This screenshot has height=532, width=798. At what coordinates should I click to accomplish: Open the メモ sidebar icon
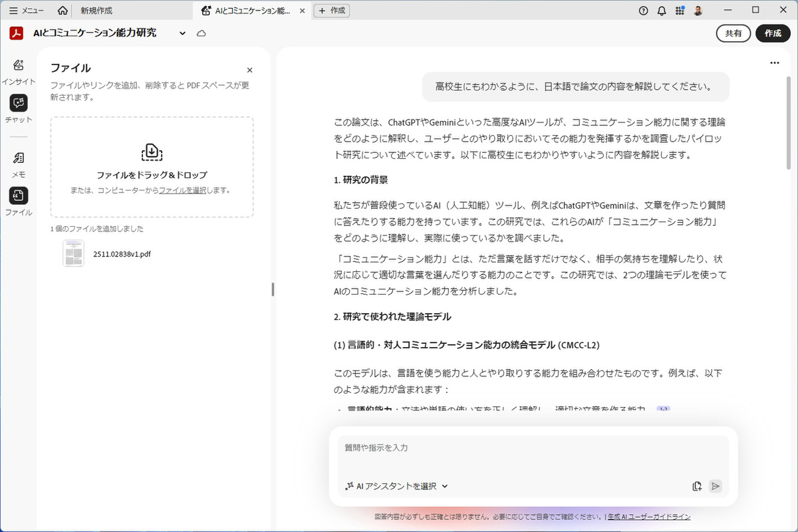click(x=19, y=158)
